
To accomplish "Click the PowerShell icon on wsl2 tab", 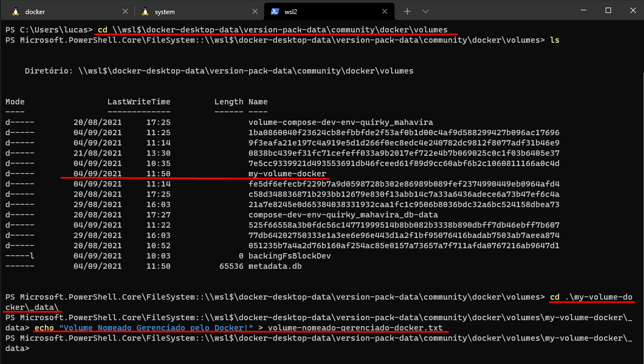I will pyautogui.click(x=275, y=11).
